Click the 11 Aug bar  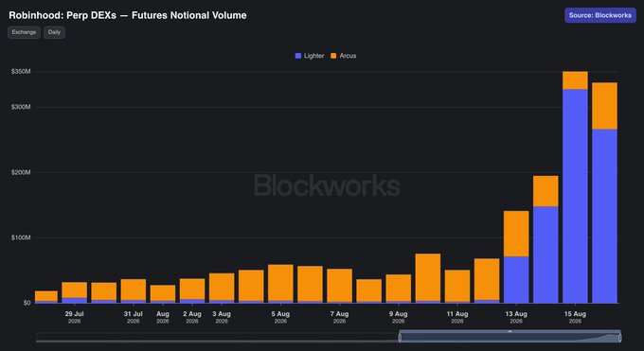pyautogui.click(x=457, y=287)
